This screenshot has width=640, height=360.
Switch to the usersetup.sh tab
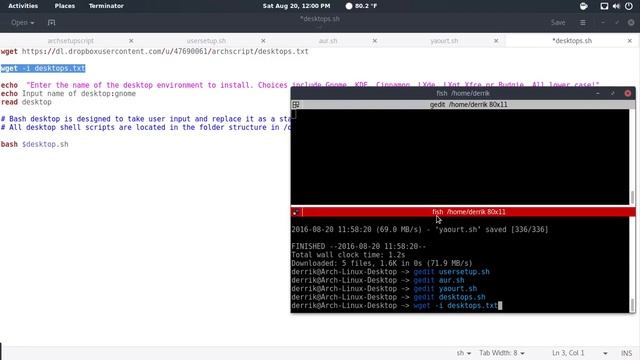pos(206,41)
